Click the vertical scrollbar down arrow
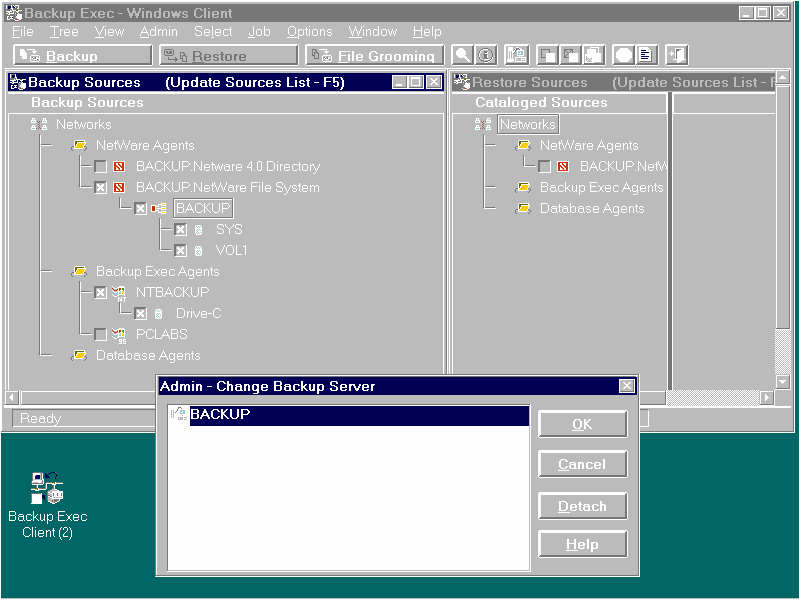 tap(783, 381)
